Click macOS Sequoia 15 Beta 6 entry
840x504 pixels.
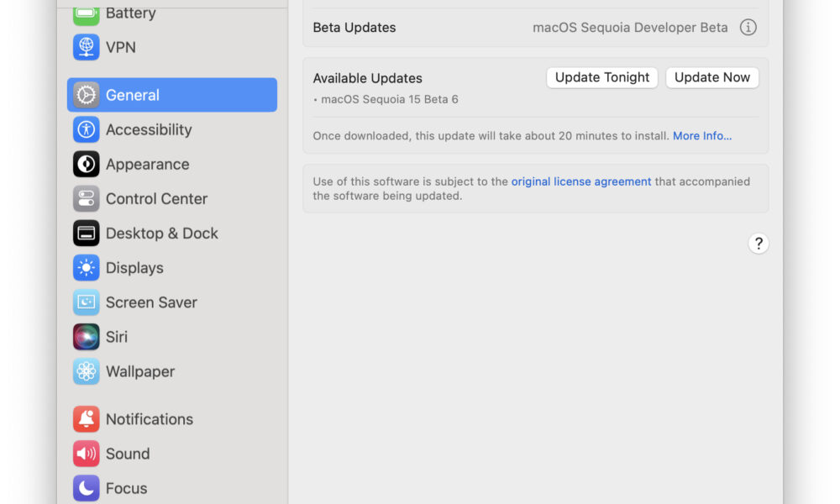[390, 100]
